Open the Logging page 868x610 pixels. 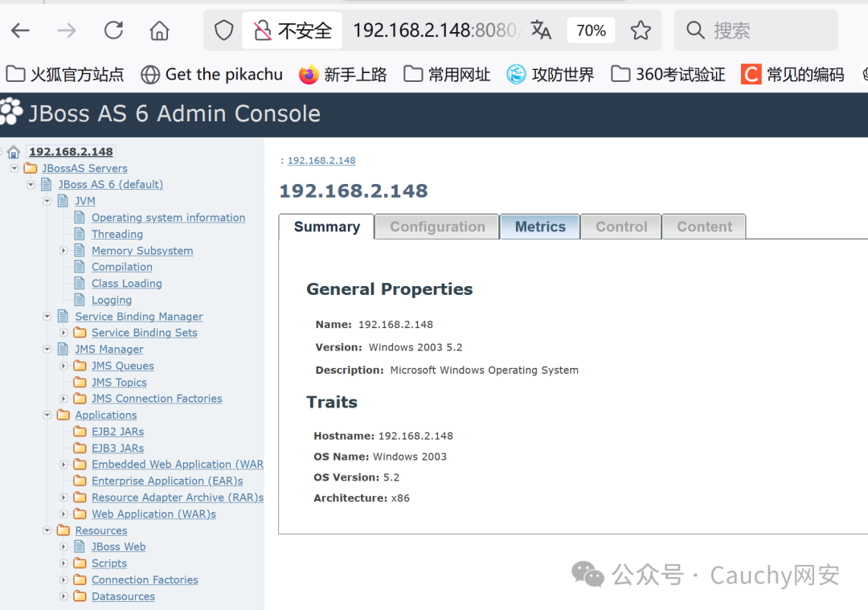[112, 300]
